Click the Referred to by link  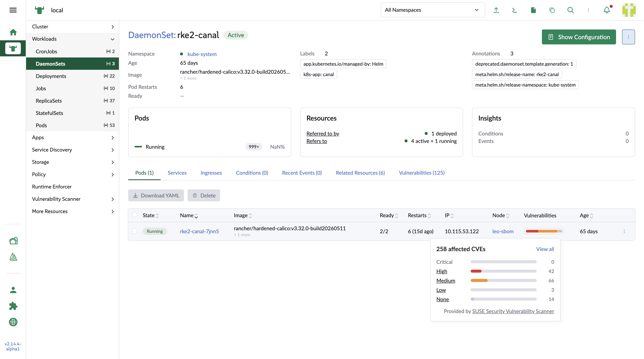(x=323, y=133)
